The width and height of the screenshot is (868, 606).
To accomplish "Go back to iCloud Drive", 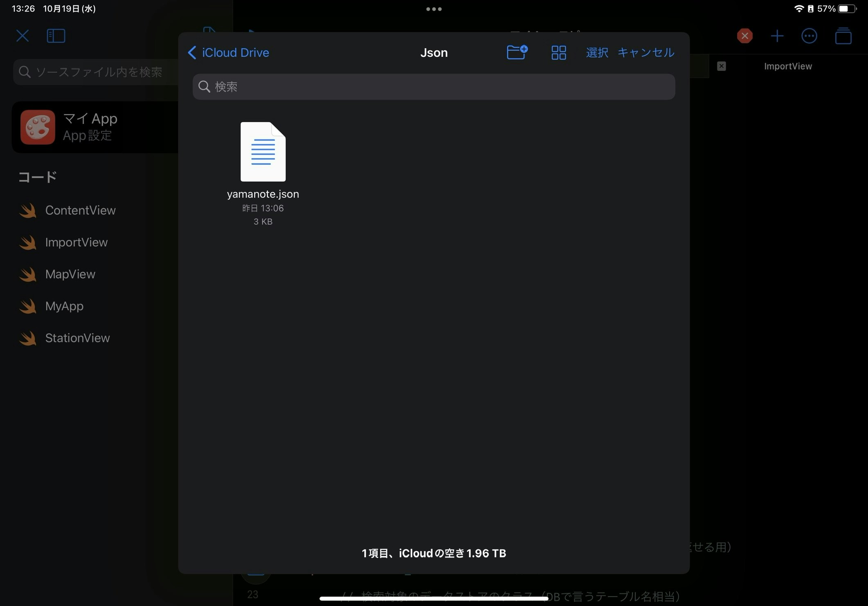I will coord(228,52).
